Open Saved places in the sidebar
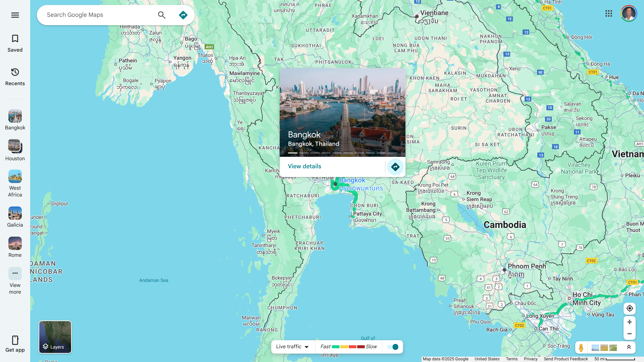The height and width of the screenshot is (362, 644). pyautogui.click(x=15, y=43)
